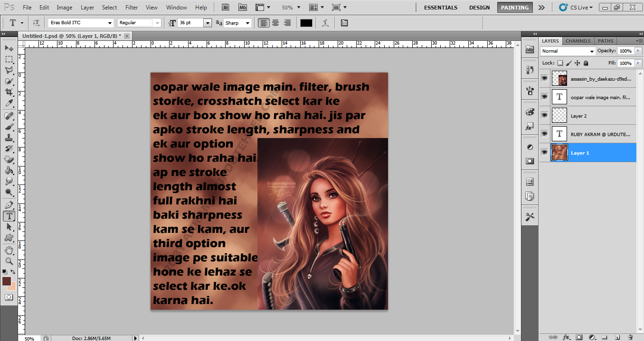
Task: Select the Quick Selection tool
Action: pyautogui.click(x=9, y=81)
